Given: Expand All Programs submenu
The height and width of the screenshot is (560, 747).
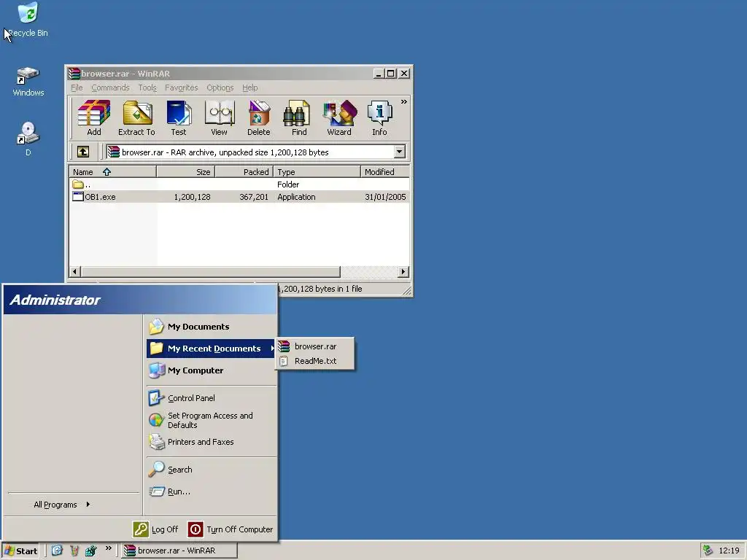Looking at the screenshot, I should pos(62,505).
